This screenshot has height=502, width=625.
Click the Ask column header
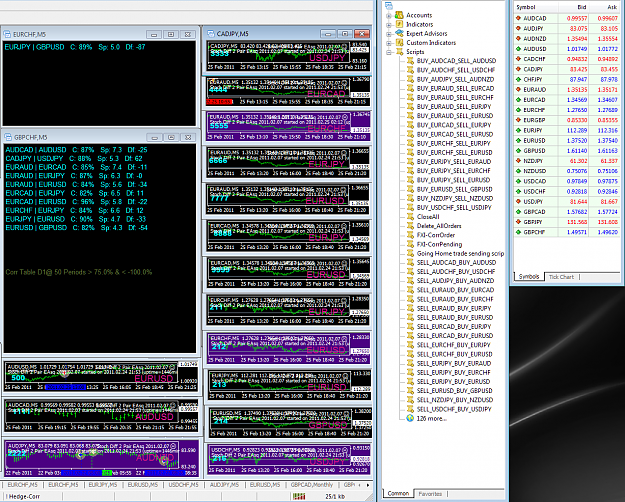[604, 7]
